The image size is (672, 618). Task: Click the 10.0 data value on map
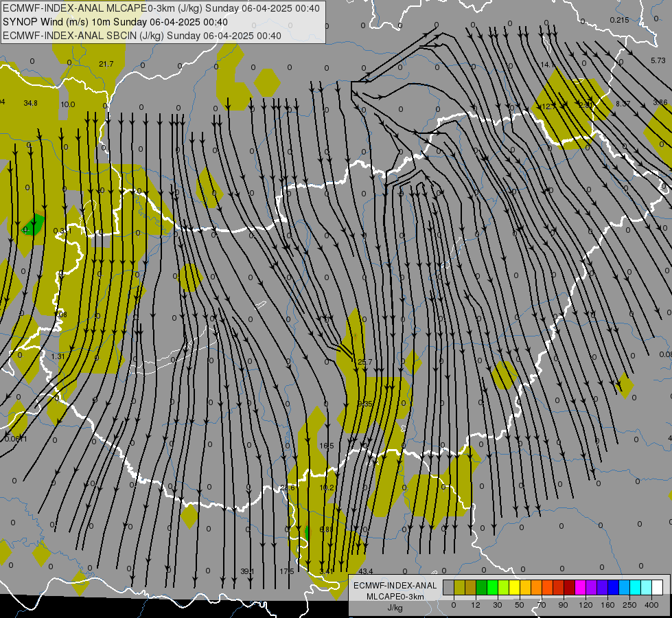pos(68,104)
